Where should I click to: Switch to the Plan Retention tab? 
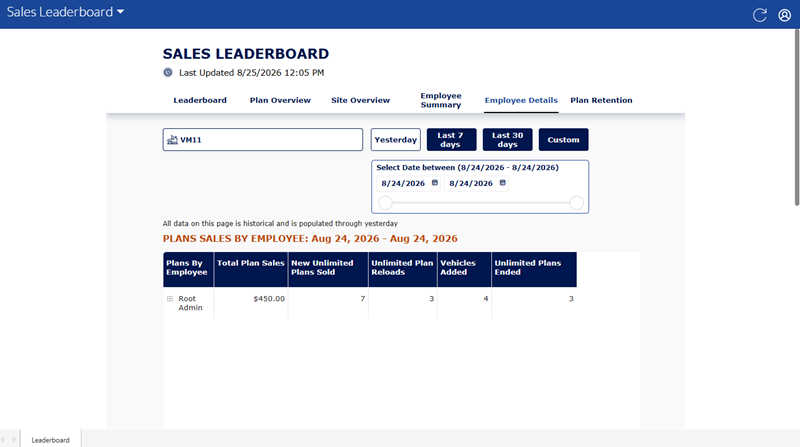point(601,100)
